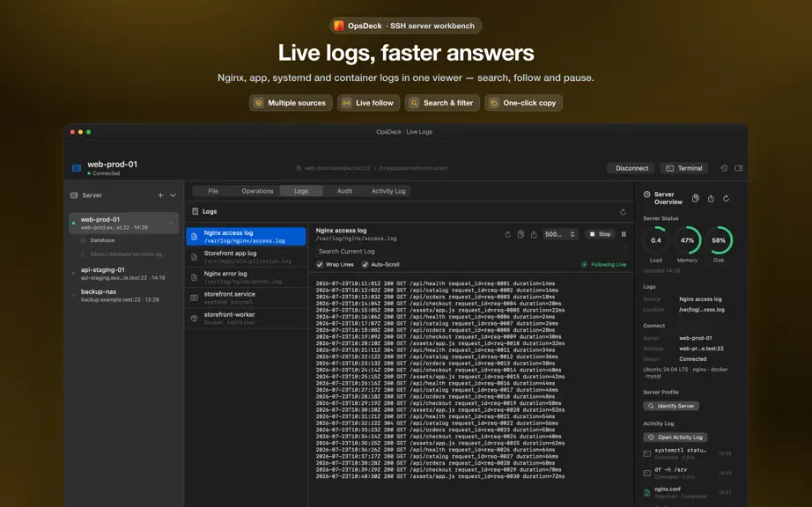
Task: Click the Following Live indicator
Action: (604, 264)
